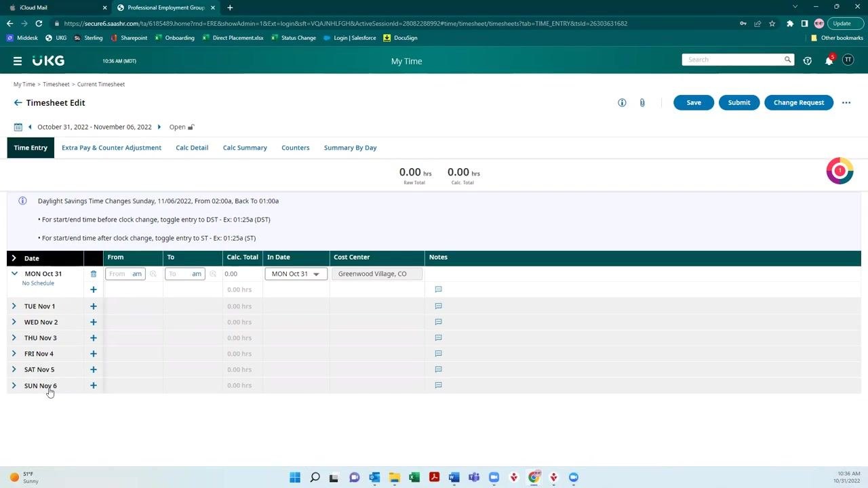Expand the WED Nov 2 row
Viewport: 868px width, 488px height.
(x=14, y=322)
